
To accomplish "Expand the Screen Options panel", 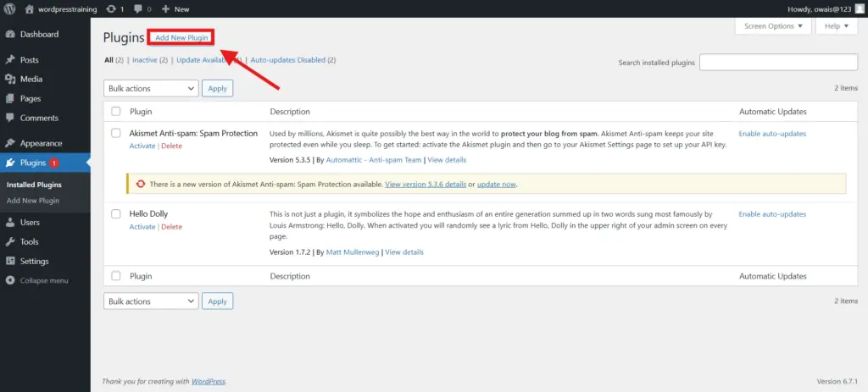I will click(773, 26).
